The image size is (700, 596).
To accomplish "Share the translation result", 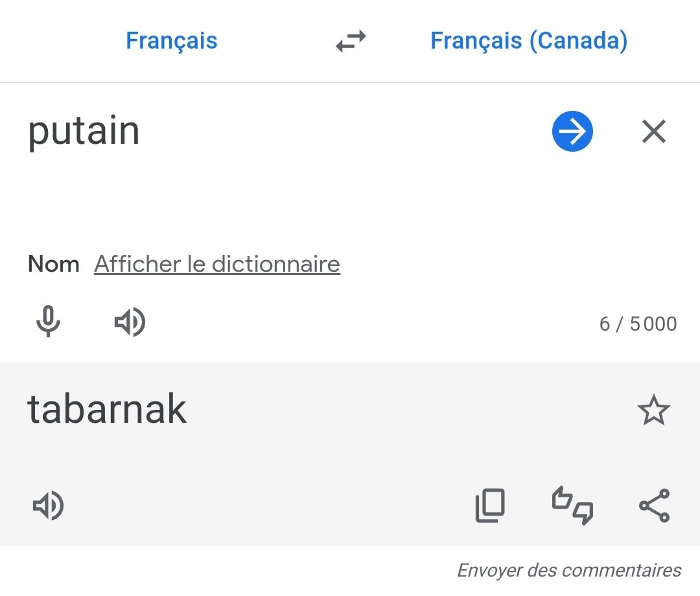I will pyautogui.click(x=655, y=506).
